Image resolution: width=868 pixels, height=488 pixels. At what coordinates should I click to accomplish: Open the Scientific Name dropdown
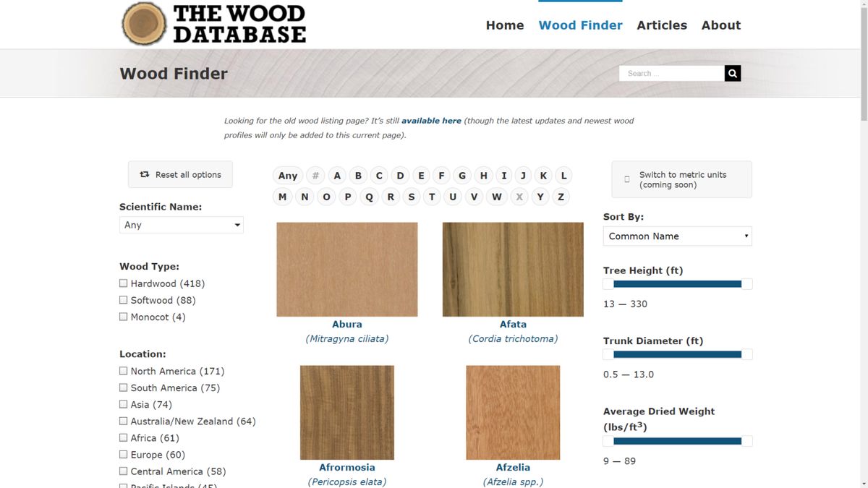click(181, 224)
